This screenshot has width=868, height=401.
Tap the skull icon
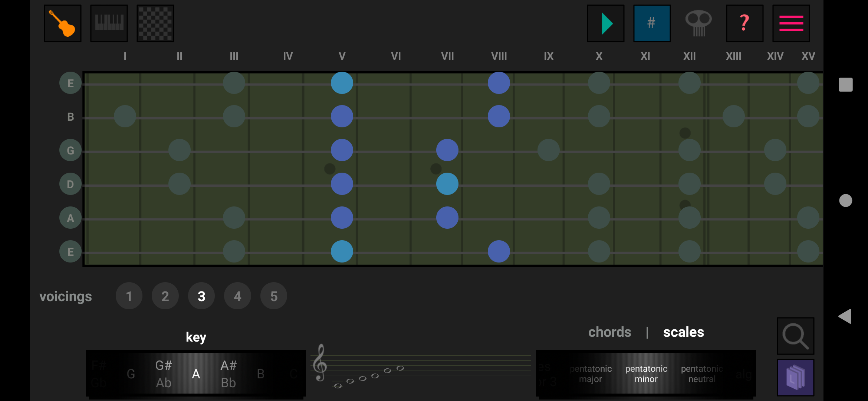(x=698, y=23)
